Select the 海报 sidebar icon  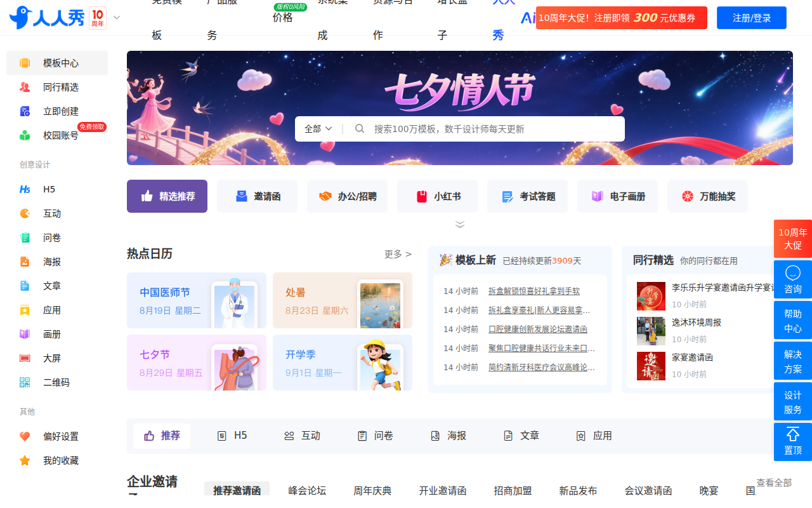pyautogui.click(x=25, y=262)
